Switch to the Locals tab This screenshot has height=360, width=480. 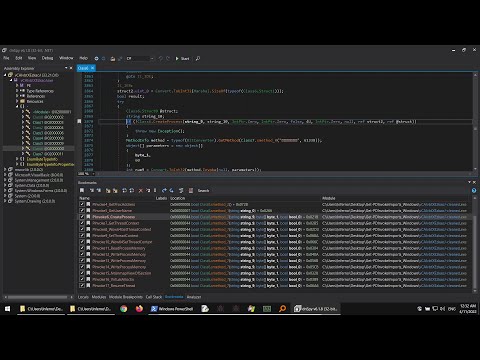pyautogui.click(x=83, y=297)
